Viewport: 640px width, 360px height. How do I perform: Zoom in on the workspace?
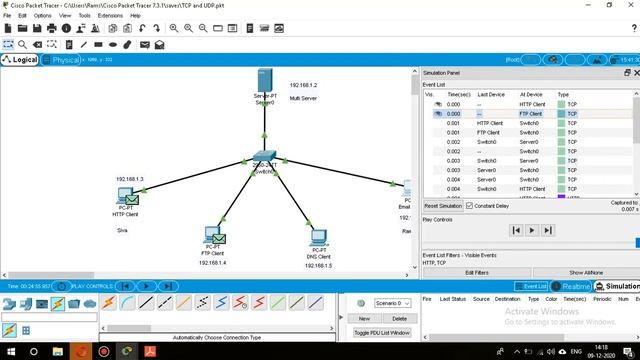click(x=174, y=28)
